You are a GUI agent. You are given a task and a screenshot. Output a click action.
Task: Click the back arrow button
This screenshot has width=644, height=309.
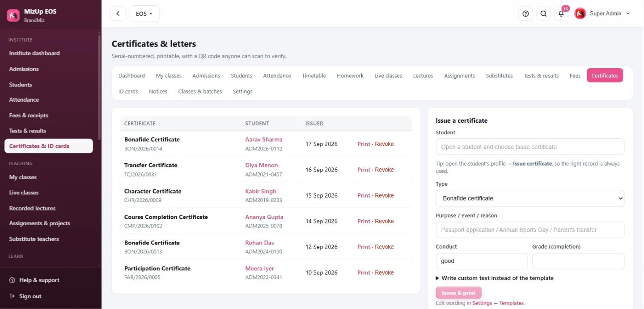[x=118, y=13]
